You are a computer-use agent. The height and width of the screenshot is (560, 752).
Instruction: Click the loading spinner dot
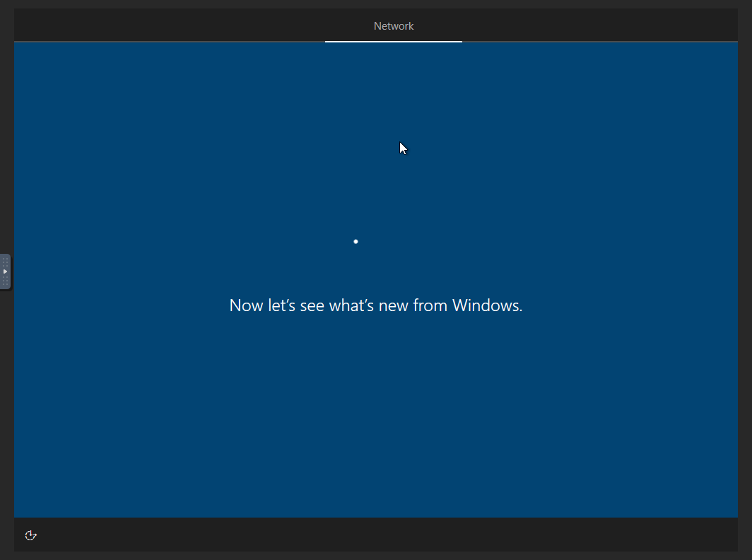[356, 242]
